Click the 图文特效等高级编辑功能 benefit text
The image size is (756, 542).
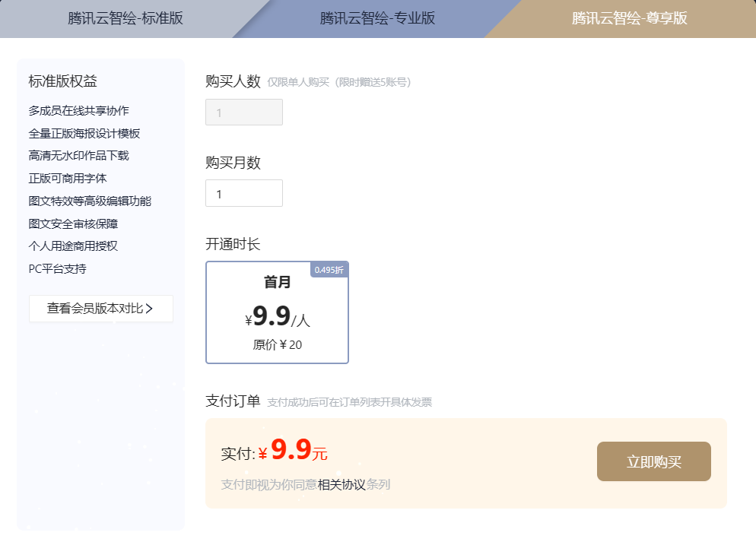tap(90, 201)
